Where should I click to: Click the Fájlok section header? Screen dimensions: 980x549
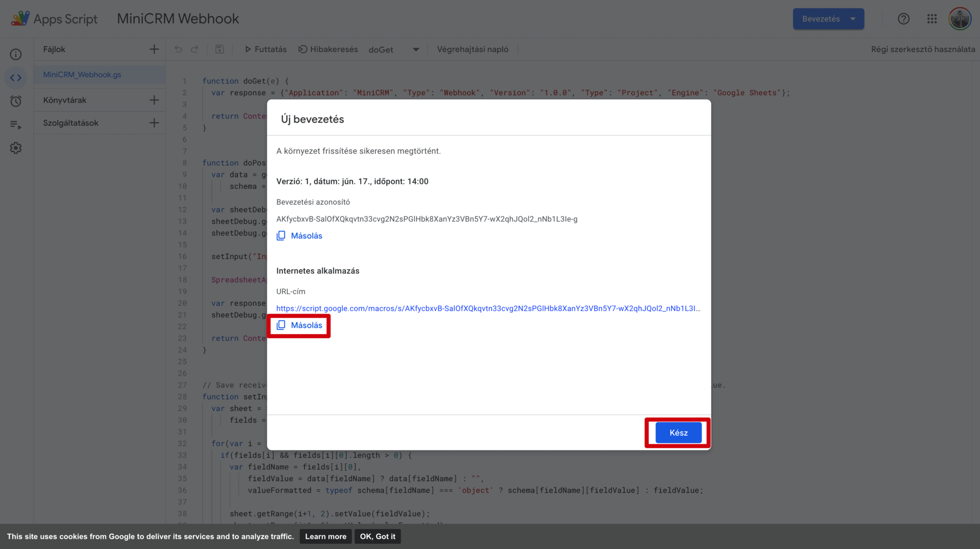(x=54, y=49)
